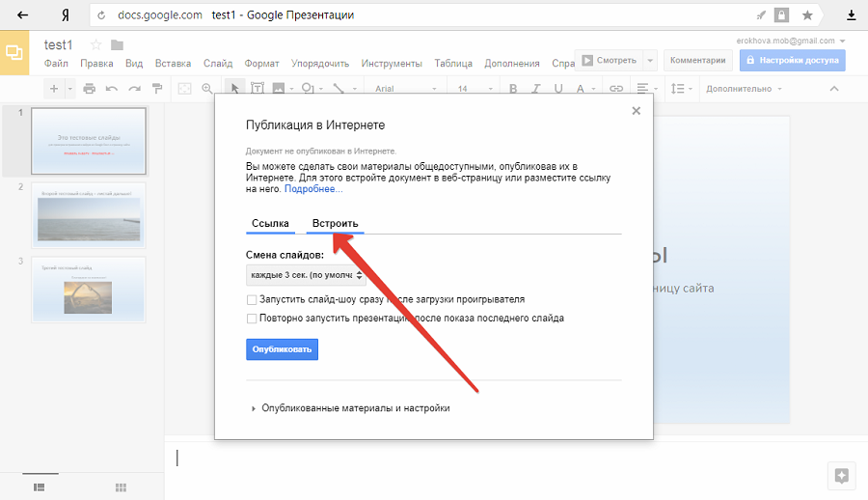Open the Вставка menu

pos(173,64)
